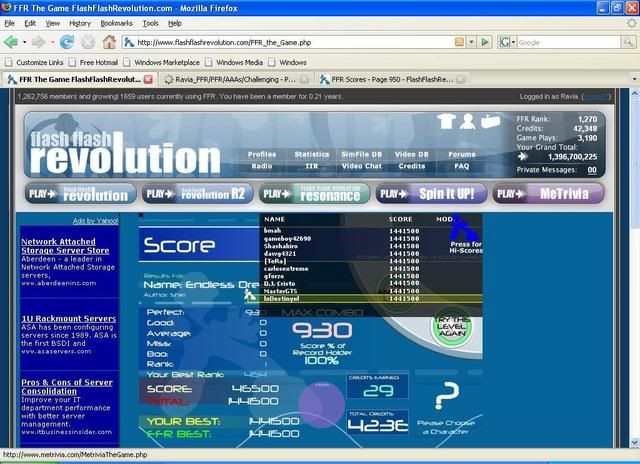Click the Home icon in toolbar
The image size is (640, 464).
(x=109, y=42)
